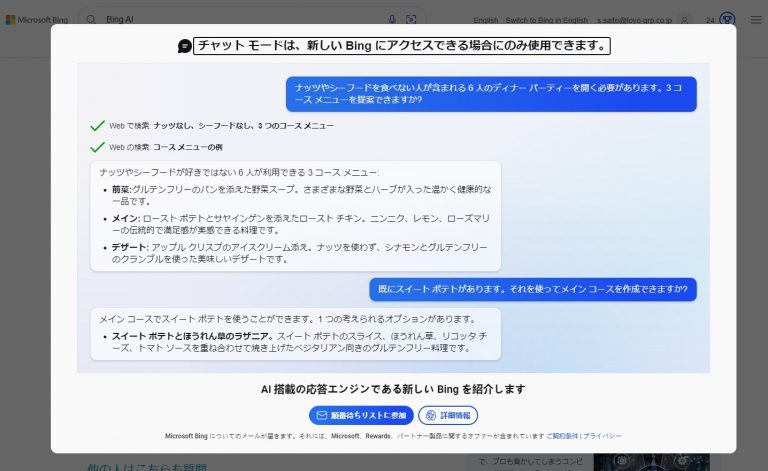Image resolution: width=768 pixels, height=471 pixels.
Task: Click the 詳細情報 button
Action: tap(448, 415)
